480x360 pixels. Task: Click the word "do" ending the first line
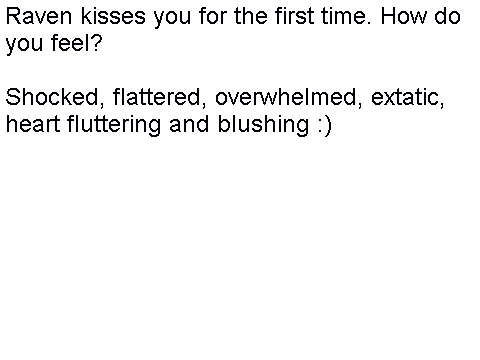(447, 16)
